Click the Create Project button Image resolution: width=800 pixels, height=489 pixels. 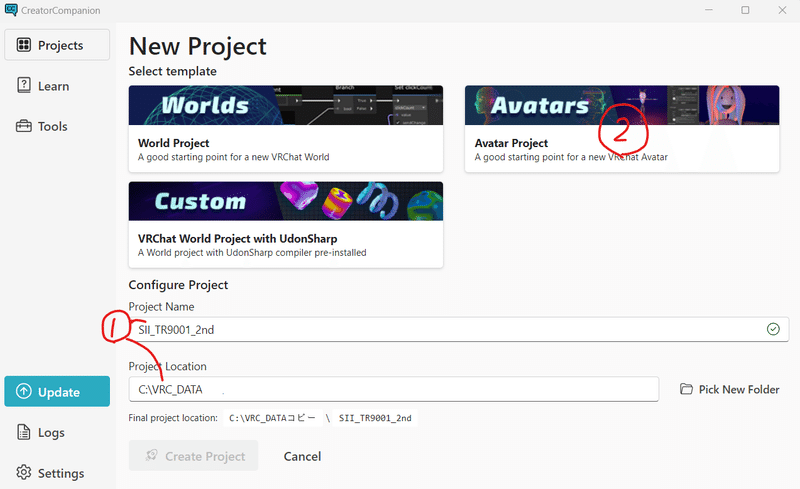click(x=193, y=456)
